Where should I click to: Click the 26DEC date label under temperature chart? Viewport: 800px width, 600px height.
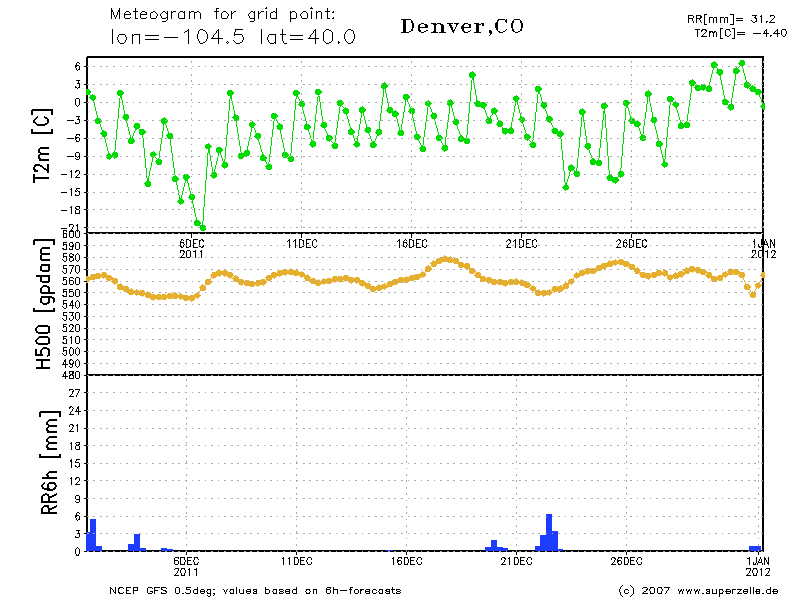coord(631,243)
